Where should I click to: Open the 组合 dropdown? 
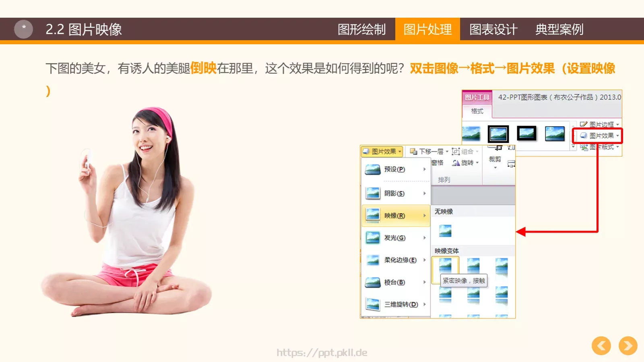[465, 151]
